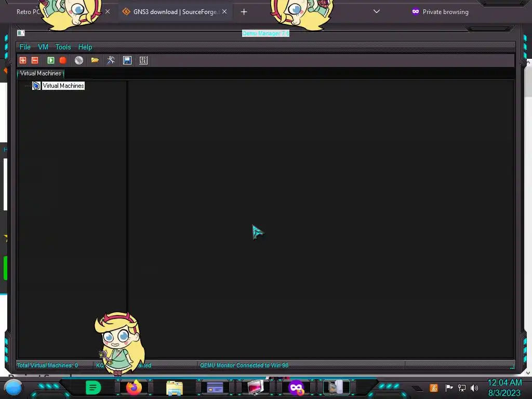Open the mixer sliders options icon
The image size is (532, 399).
click(x=143, y=60)
